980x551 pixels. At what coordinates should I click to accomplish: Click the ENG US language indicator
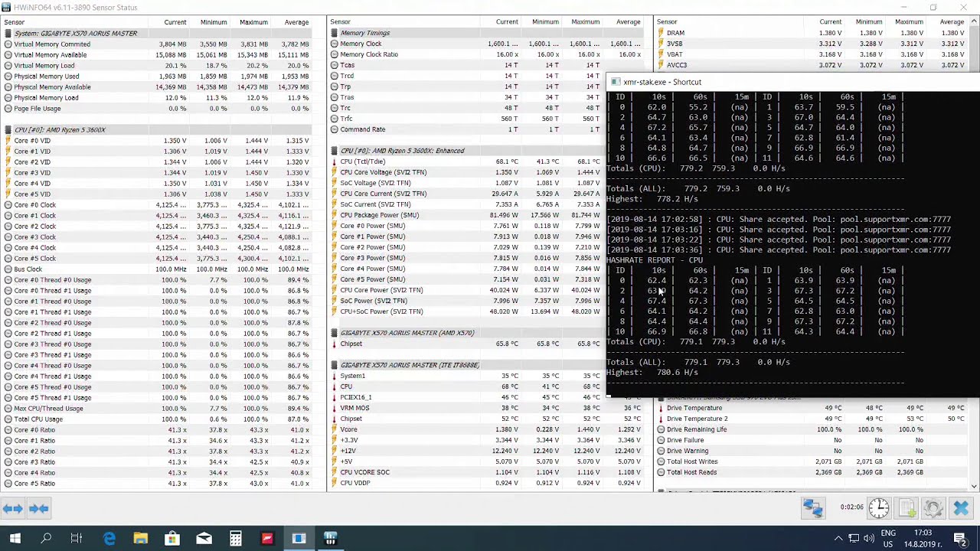click(888, 539)
